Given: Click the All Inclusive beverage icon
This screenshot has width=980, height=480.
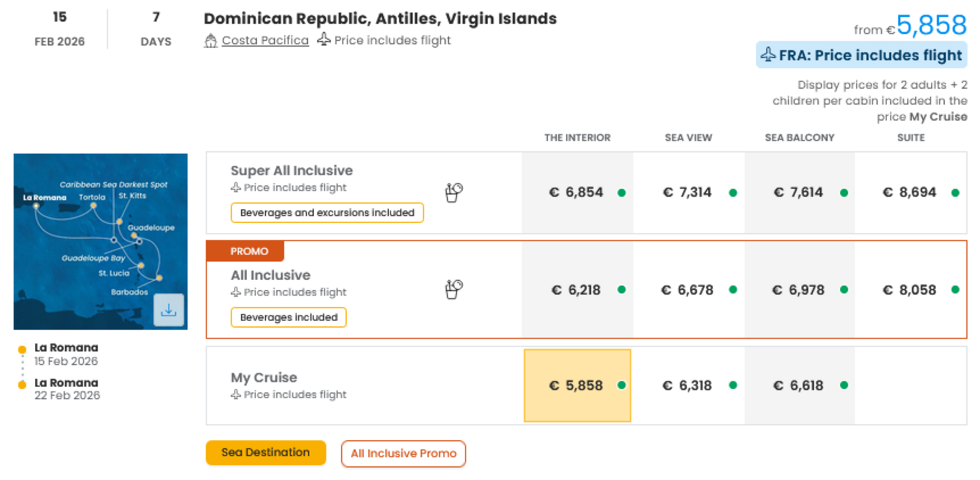Looking at the screenshot, I should 453,289.
